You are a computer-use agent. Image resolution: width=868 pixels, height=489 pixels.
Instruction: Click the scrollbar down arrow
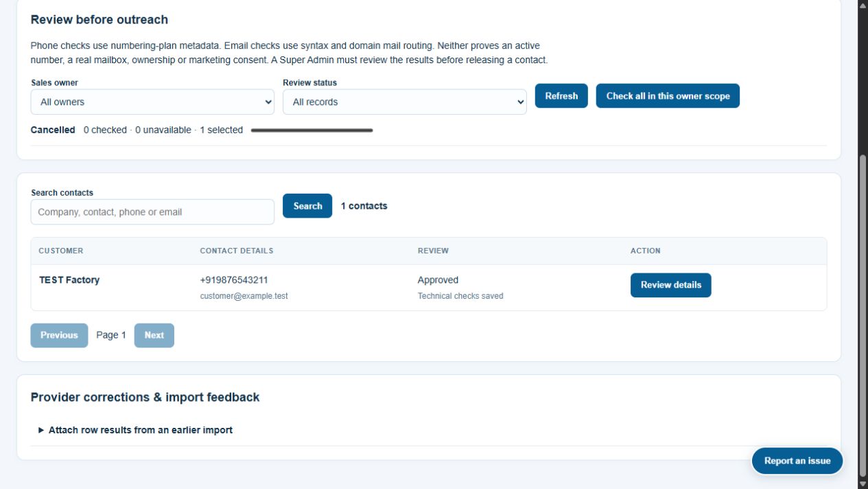863,484
